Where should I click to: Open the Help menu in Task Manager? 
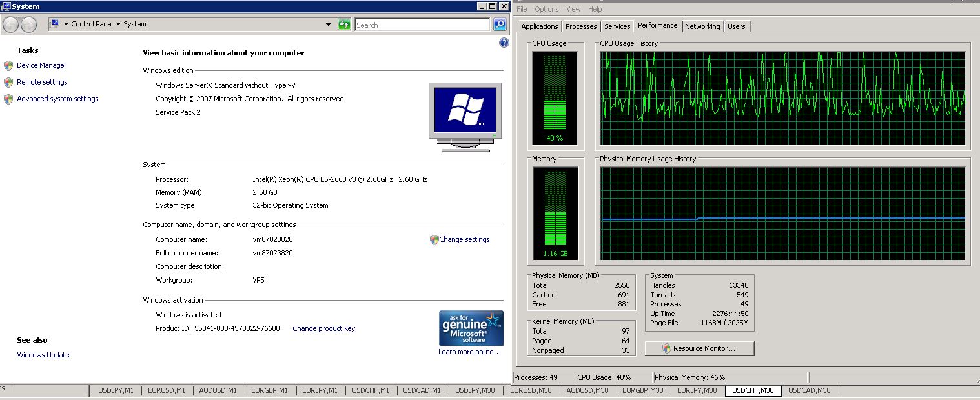[x=595, y=9]
